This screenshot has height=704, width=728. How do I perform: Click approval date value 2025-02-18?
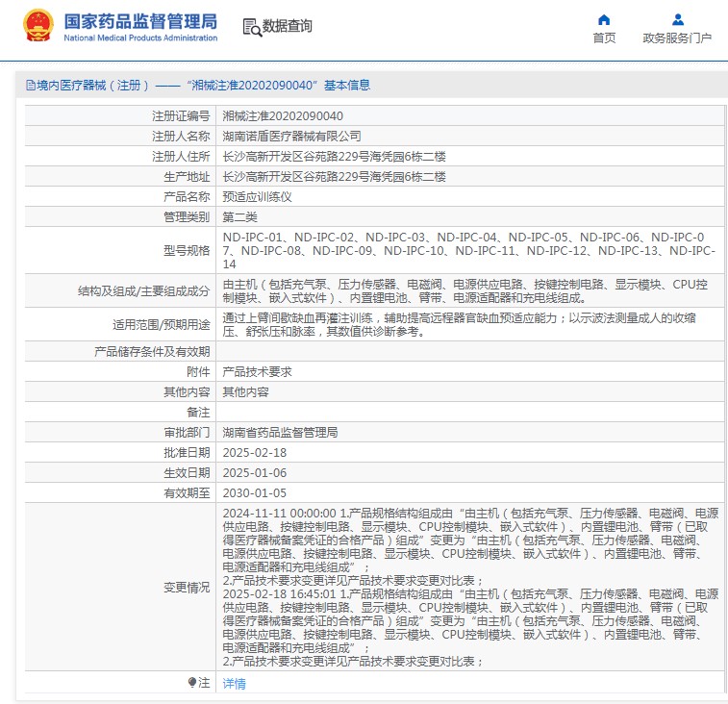[255, 452]
